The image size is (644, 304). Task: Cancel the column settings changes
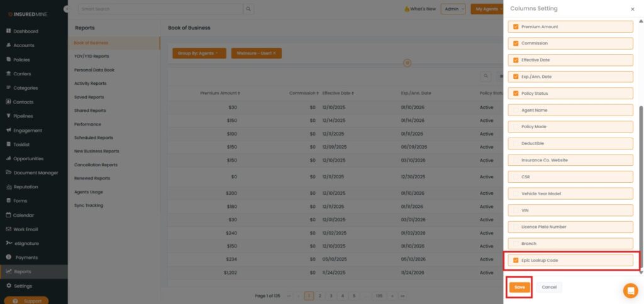(x=549, y=287)
